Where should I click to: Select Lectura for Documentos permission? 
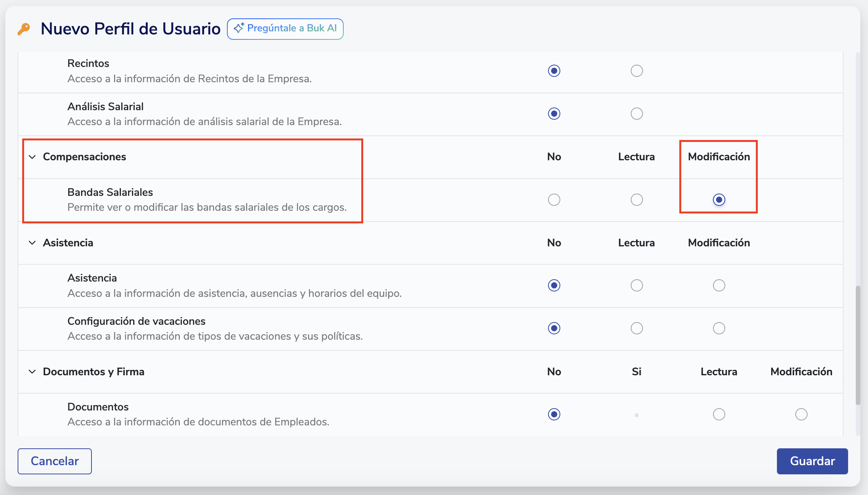719,414
